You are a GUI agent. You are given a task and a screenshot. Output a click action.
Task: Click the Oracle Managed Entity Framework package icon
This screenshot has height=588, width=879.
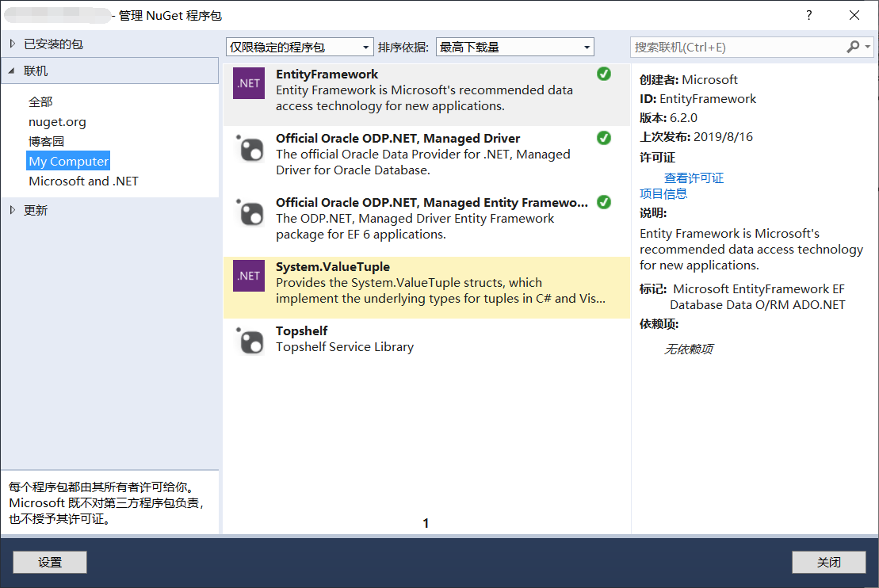(x=250, y=212)
